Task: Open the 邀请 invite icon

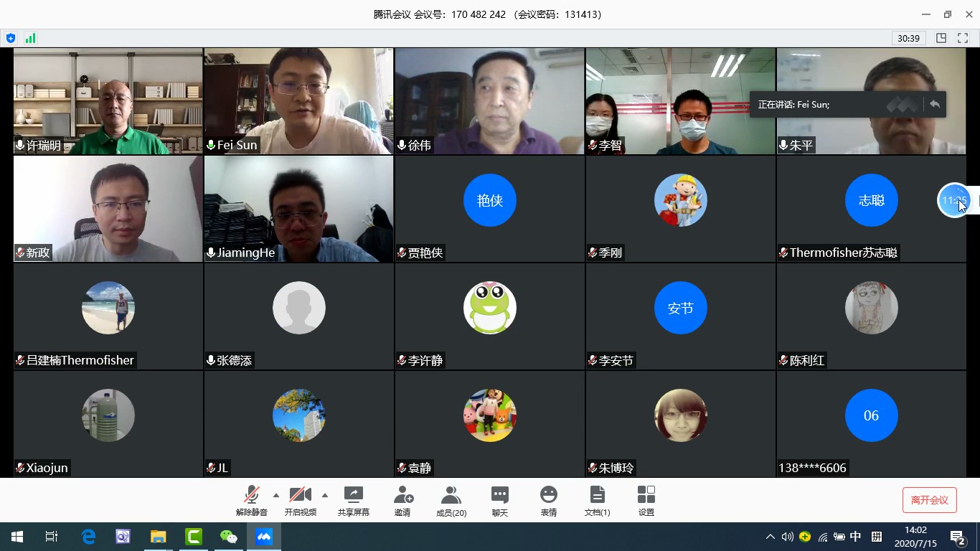Action: (x=403, y=501)
